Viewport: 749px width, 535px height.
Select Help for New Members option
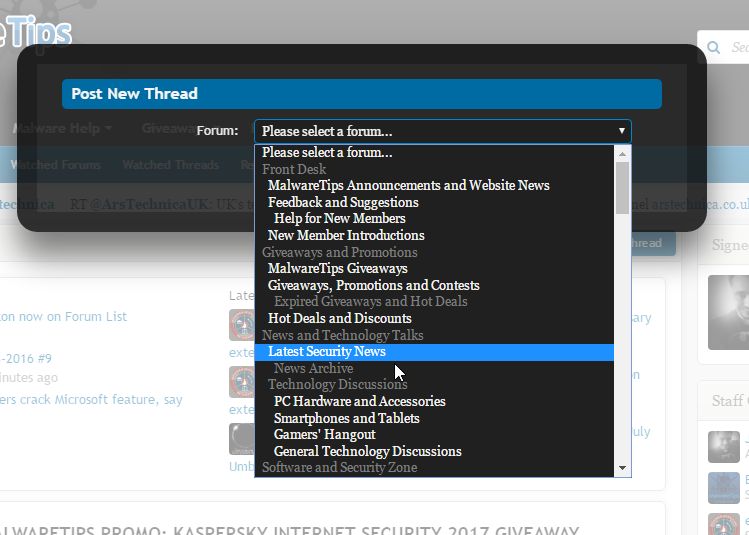coord(434,218)
